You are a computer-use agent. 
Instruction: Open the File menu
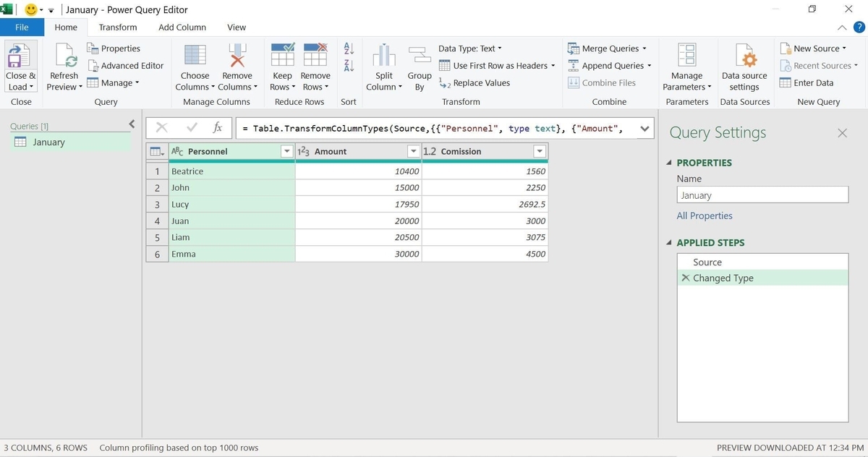point(22,27)
